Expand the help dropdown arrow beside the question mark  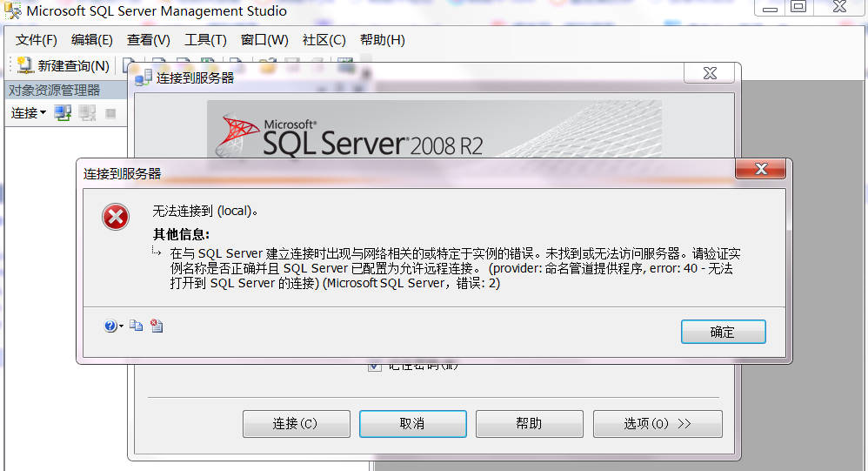121,326
